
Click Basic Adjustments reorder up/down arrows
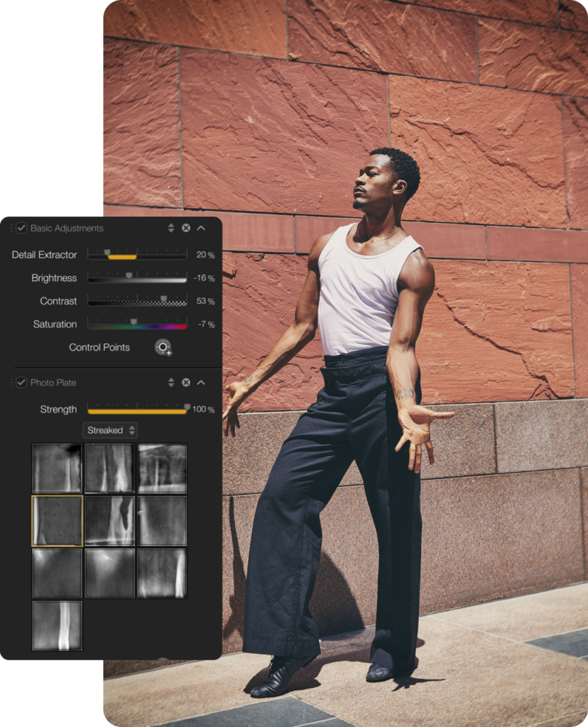click(x=171, y=228)
